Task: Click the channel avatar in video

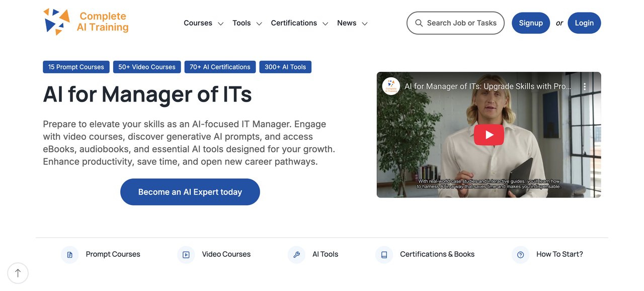Action: point(391,86)
